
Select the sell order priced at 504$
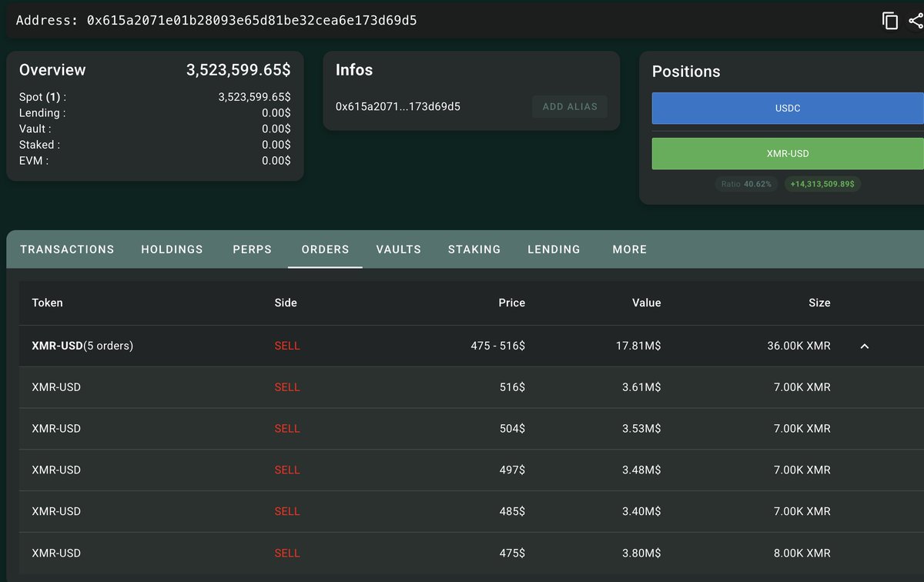471,429
